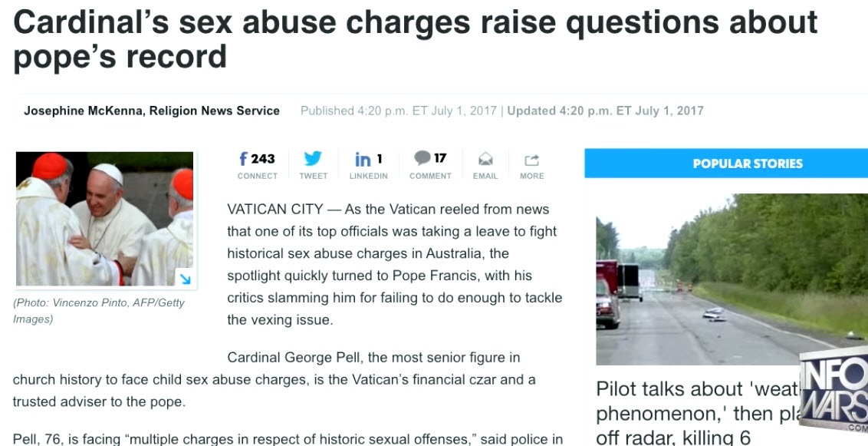
Task: Open author Josephine McKenna's byline link
Action: [x=152, y=111]
